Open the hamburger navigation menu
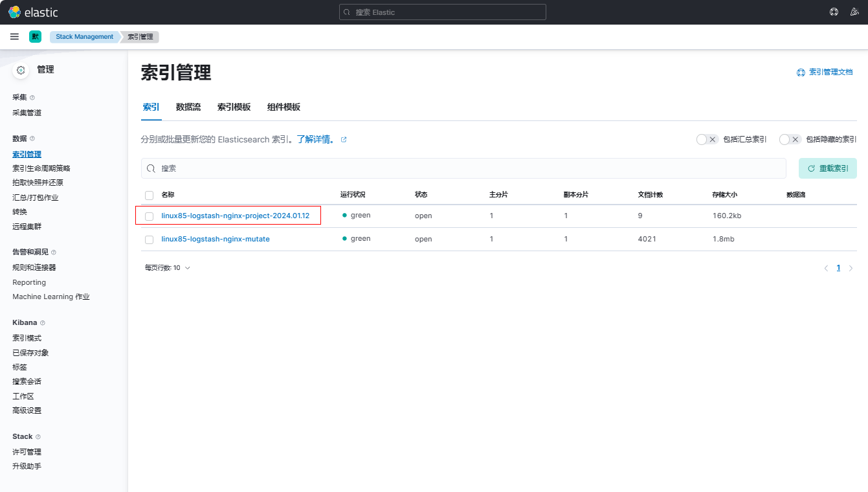Image resolution: width=868 pixels, height=492 pixels. 14,37
